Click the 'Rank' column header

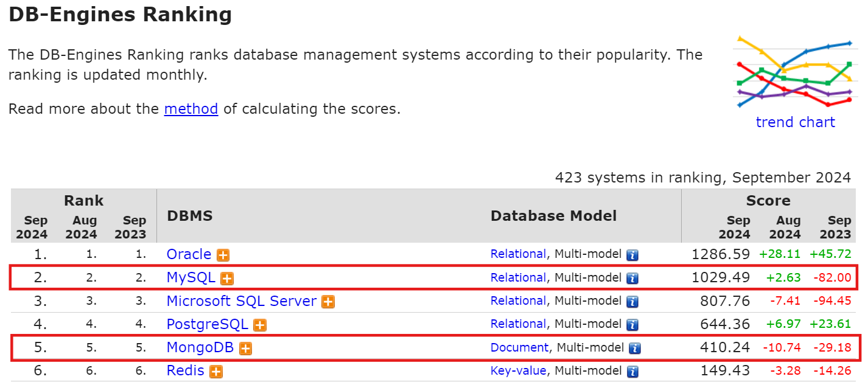tap(84, 201)
